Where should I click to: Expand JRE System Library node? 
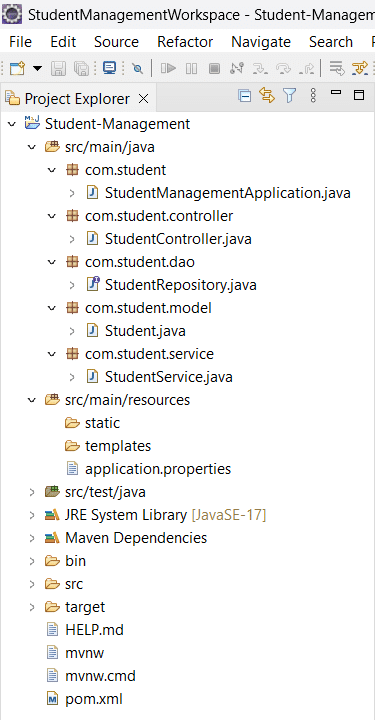pyautogui.click(x=31, y=515)
